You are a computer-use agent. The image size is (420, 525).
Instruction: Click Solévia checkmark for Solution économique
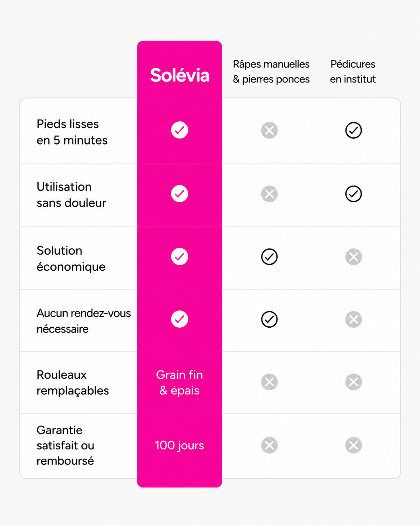point(180,257)
